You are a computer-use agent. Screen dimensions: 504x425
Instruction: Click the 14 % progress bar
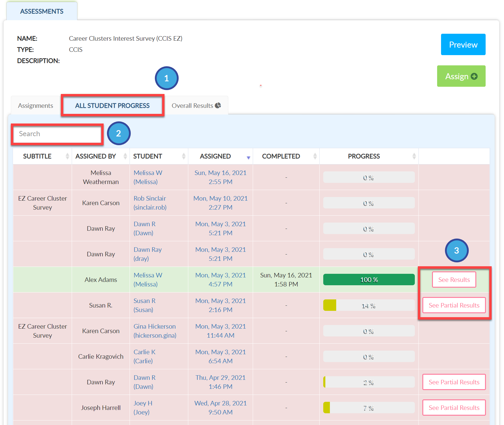click(369, 305)
